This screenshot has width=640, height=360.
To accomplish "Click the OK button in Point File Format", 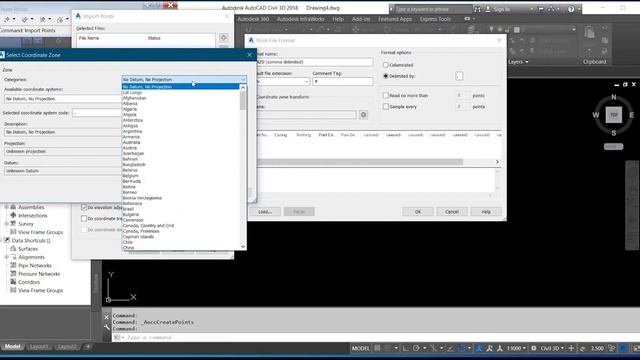I will 418,212.
